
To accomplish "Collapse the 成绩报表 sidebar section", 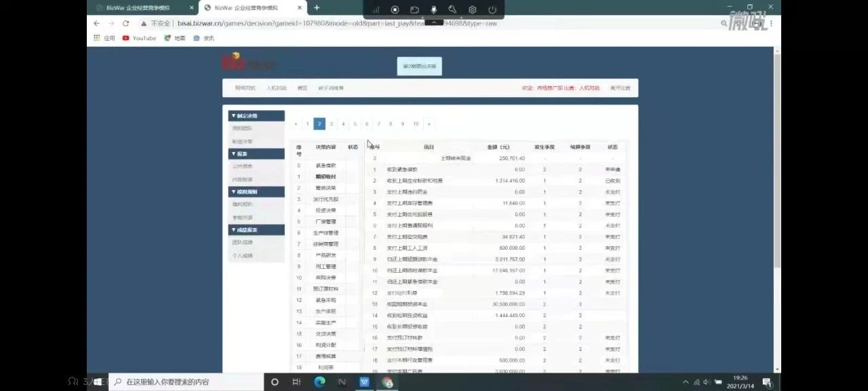I will (256, 229).
